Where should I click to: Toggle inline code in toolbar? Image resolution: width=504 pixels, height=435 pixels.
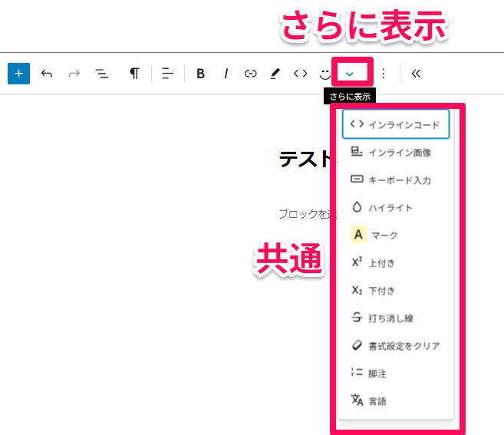(300, 74)
